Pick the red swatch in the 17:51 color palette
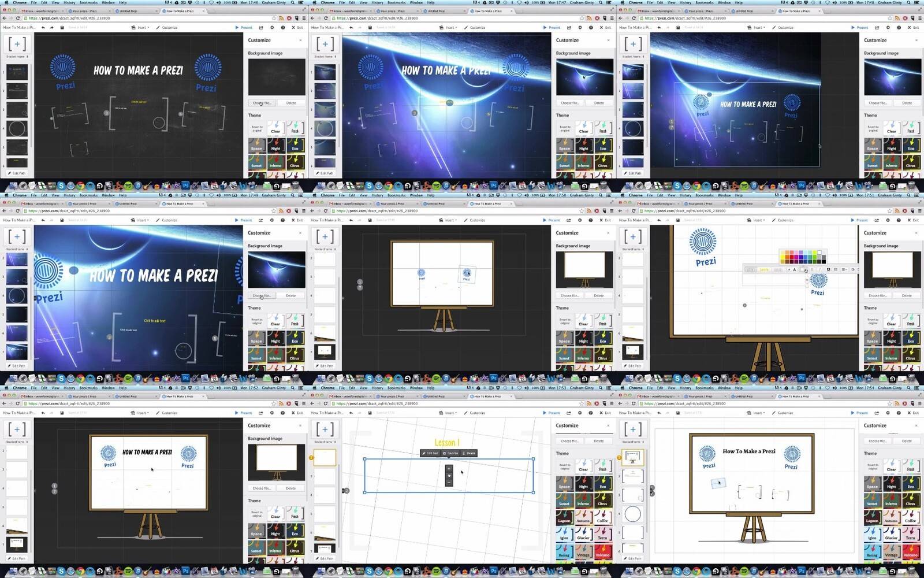The height and width of the screenshot is (578, 924). tap(792, 257)
